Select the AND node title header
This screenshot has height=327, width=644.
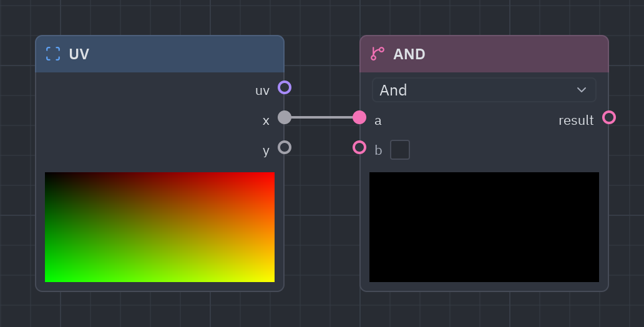[x=484, y=54]
